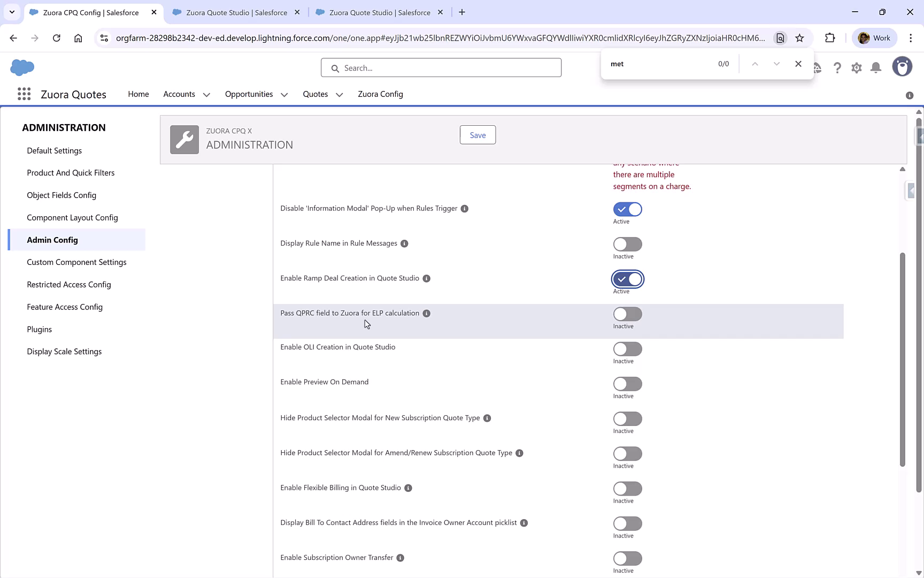Open notifications with the bell icon

875,67
